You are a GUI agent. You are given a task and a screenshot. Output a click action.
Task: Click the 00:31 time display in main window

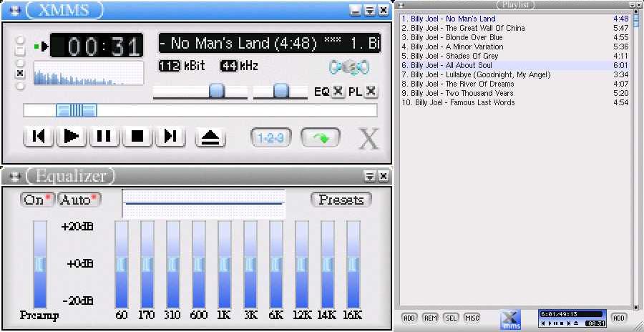pyautogui.click(x=97, y=45)
